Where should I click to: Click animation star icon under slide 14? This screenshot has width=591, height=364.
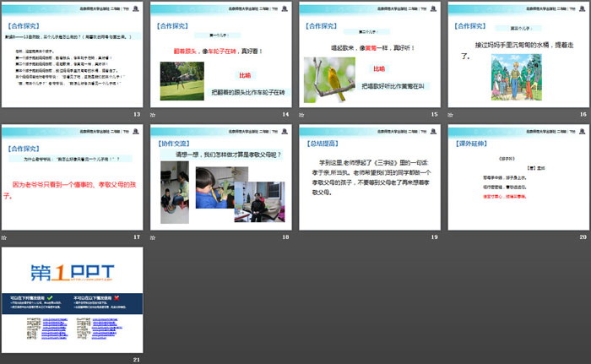click(x=153, y=115)
